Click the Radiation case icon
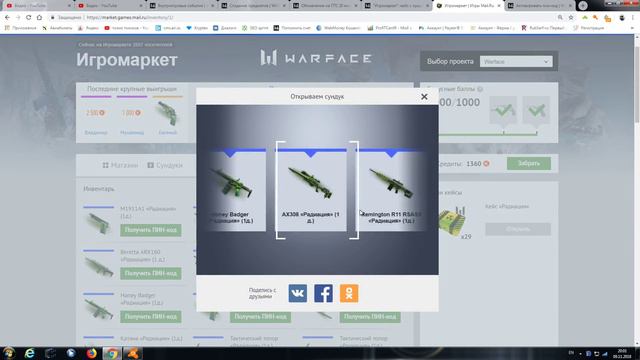 pyautogui.click(x=452, y=221)
